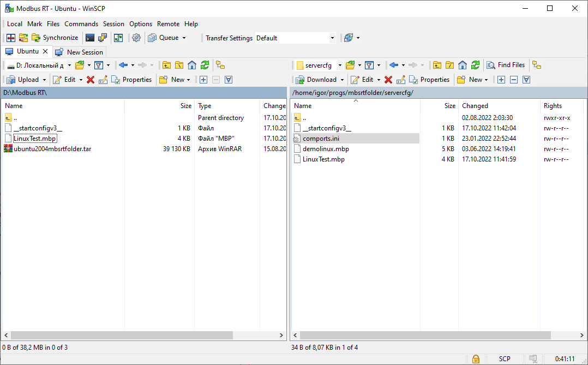This screenshot has width=588, height=365.
Task: Open the Remote menu
Action: point(168,24)
